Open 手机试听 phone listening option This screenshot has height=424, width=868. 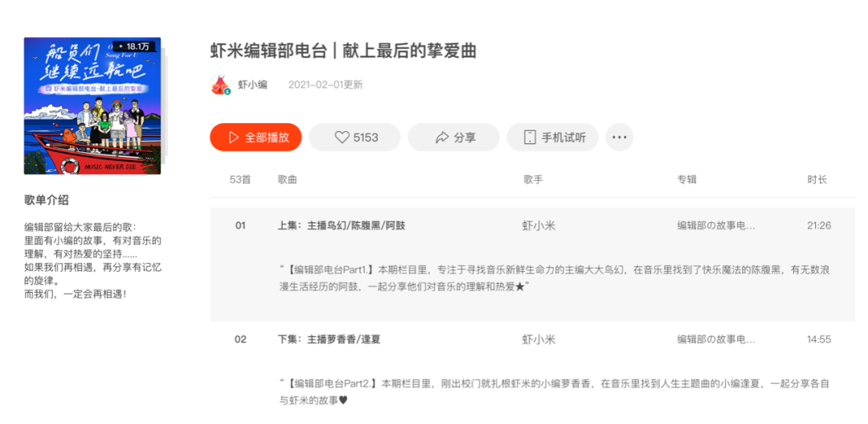pos(554,138)
